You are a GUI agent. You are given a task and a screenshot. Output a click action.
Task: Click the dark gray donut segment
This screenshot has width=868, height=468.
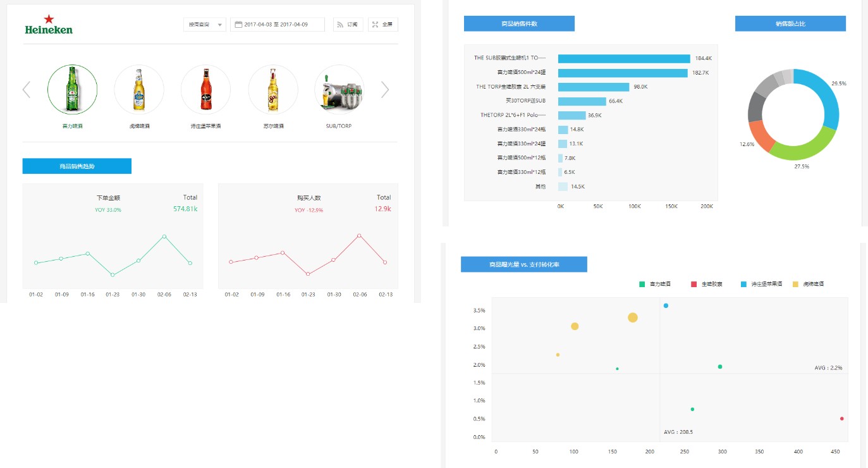click(x=754, y=108)
